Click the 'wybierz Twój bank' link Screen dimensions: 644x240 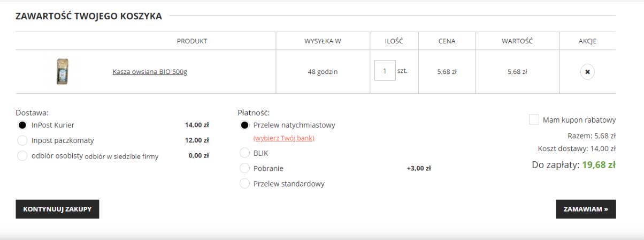point(283,138)
